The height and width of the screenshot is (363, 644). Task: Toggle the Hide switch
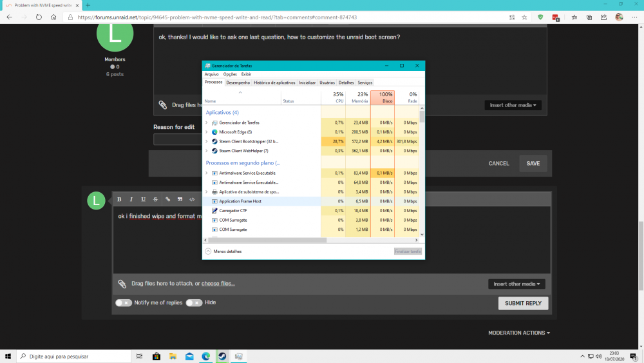pos(194,303)
